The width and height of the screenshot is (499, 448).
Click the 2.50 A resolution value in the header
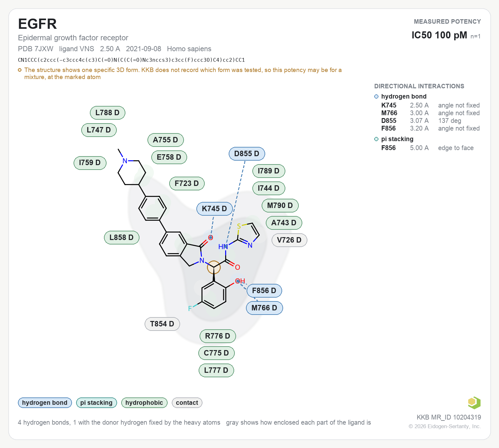(x=110, y=49)
